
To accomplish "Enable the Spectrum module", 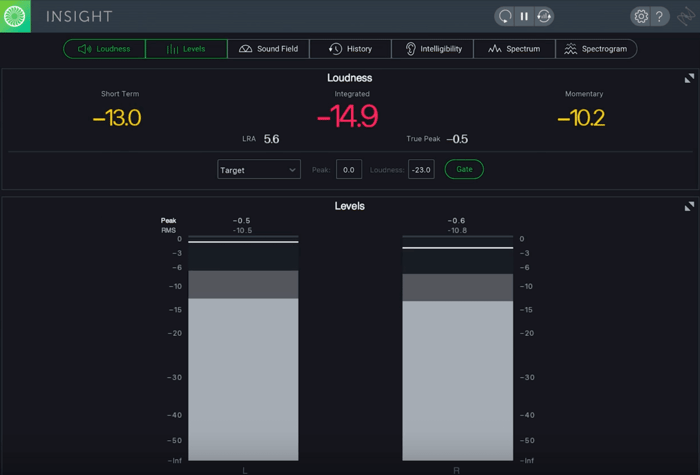I will point(514,49).
